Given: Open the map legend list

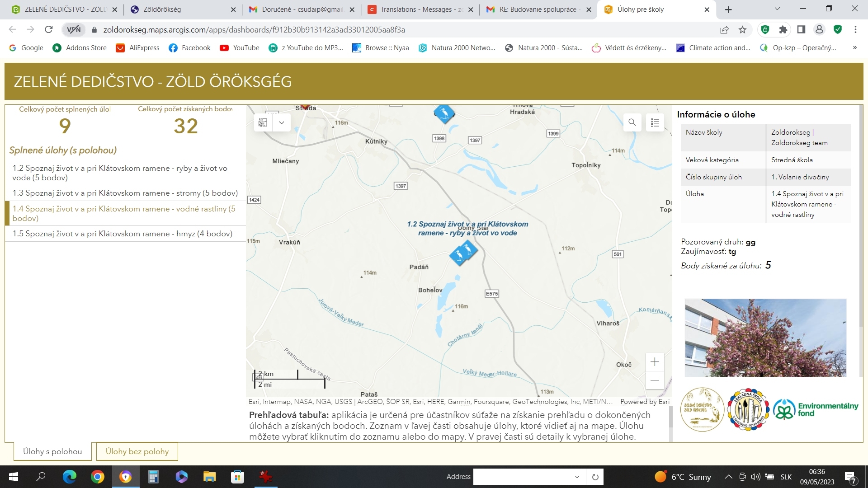Looking at the screenshot, I should tap(655, 122).
